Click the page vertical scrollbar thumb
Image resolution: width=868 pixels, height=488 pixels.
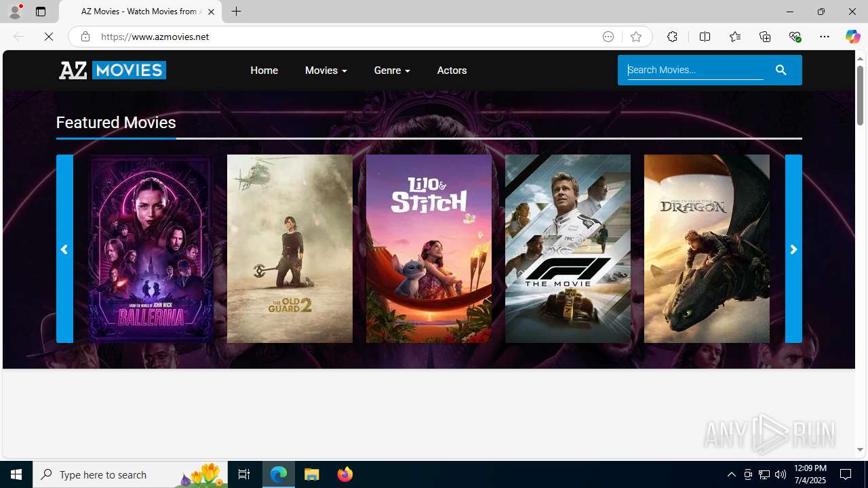(860, 95)
